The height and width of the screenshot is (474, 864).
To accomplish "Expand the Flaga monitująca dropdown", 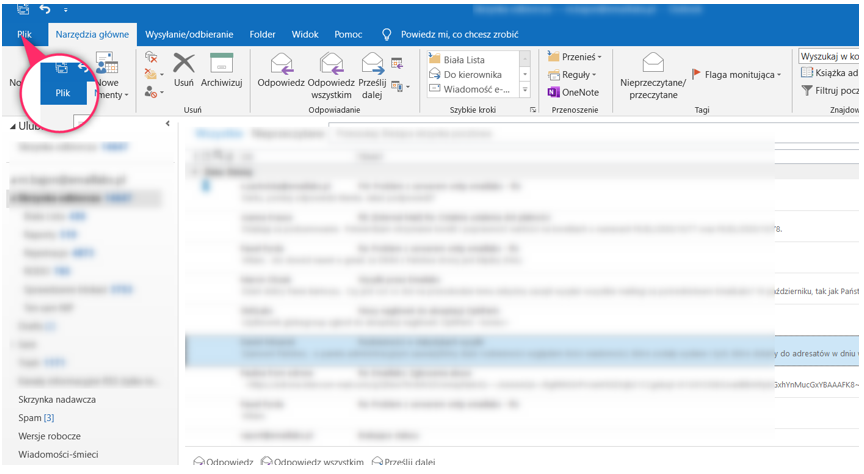I will 778,75.
